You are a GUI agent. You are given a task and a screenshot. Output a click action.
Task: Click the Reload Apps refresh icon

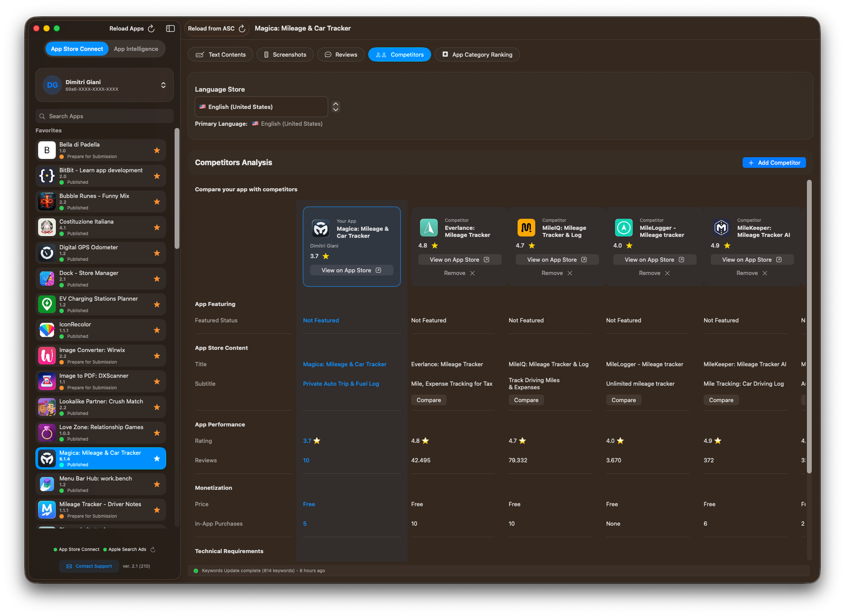[152, 29]
